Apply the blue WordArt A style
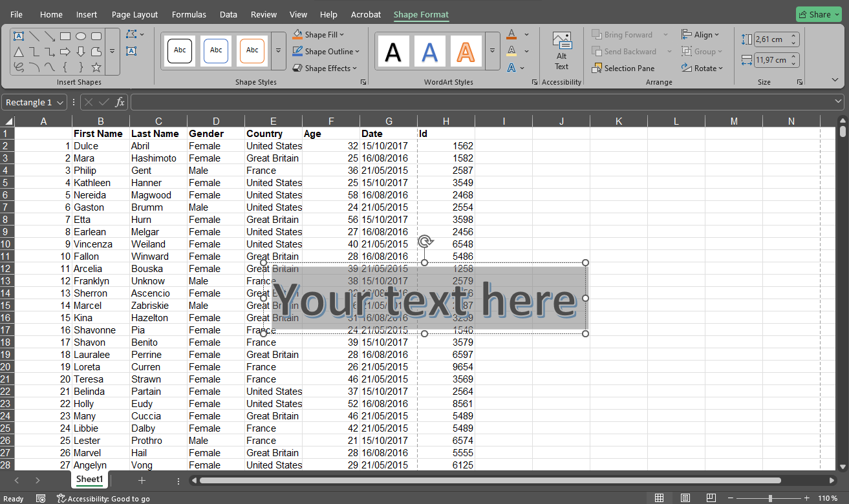 [430, 50]
